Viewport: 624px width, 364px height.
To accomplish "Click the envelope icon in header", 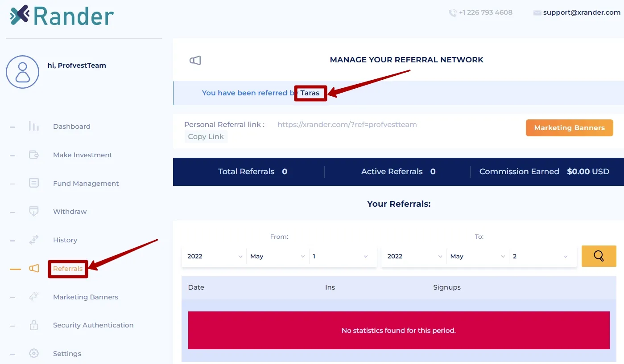I will click(537, 13).
